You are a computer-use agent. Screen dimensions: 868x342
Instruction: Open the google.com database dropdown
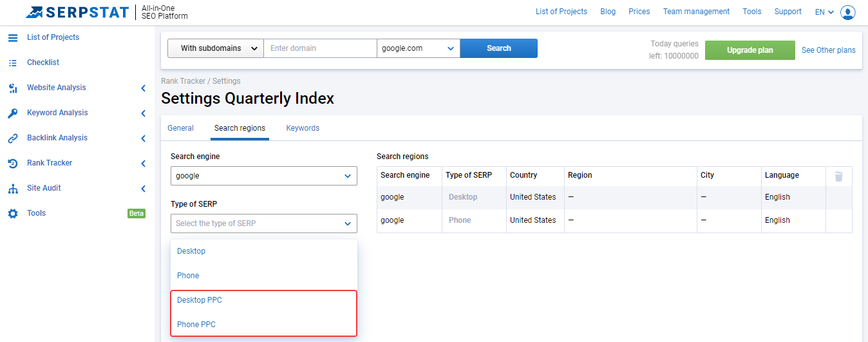(419, 48)
